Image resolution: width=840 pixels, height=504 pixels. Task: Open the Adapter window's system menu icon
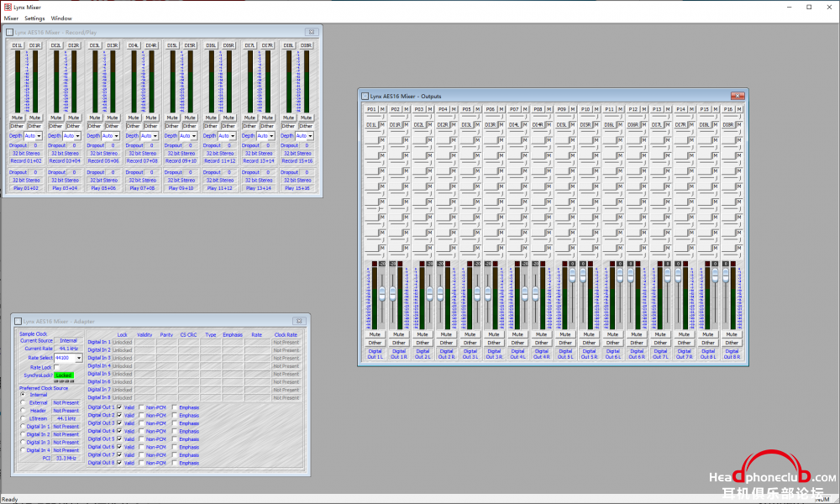click(x=18, y=322)
